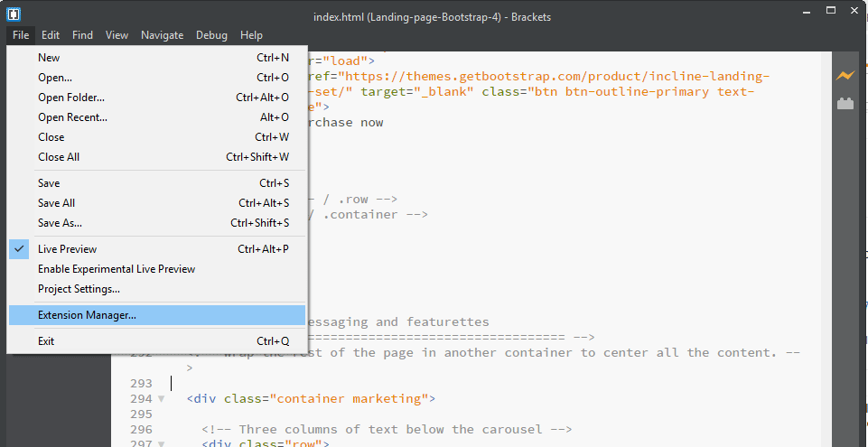The image size is (868, 447).
Task: Open the View menu
Action: pyautogui.click(x=117, y=35)
